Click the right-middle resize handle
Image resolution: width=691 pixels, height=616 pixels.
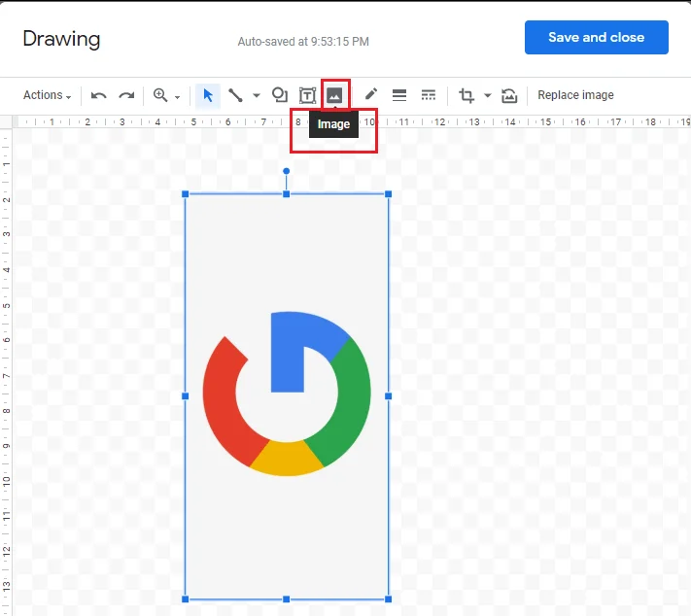pyautogui.click(x=388, y=396)
